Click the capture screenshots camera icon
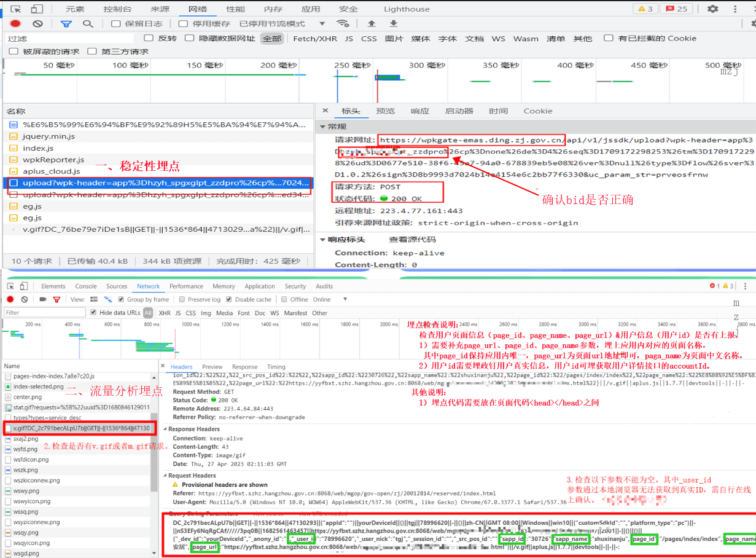Image resolution: width=756 pixels, height=558 pixels. [43, 299]
